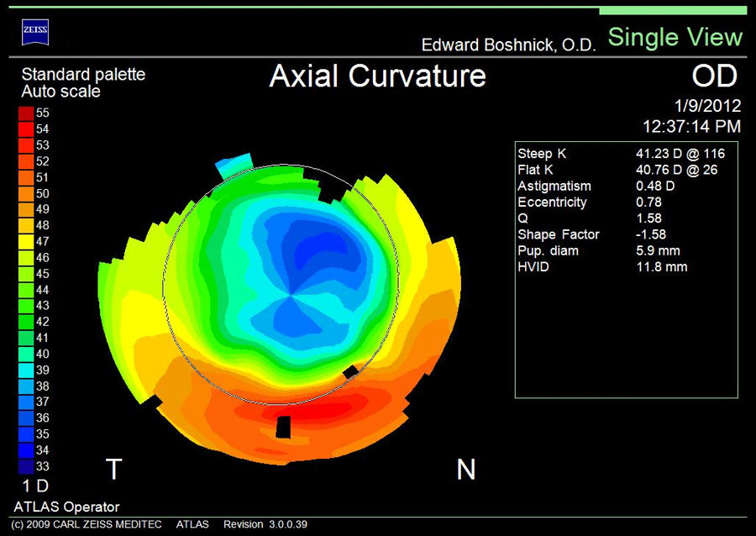The width and height of the screenshot is (756, 536).
Task: Click the 1 D step size label
Action: click(x=34, y=486)
